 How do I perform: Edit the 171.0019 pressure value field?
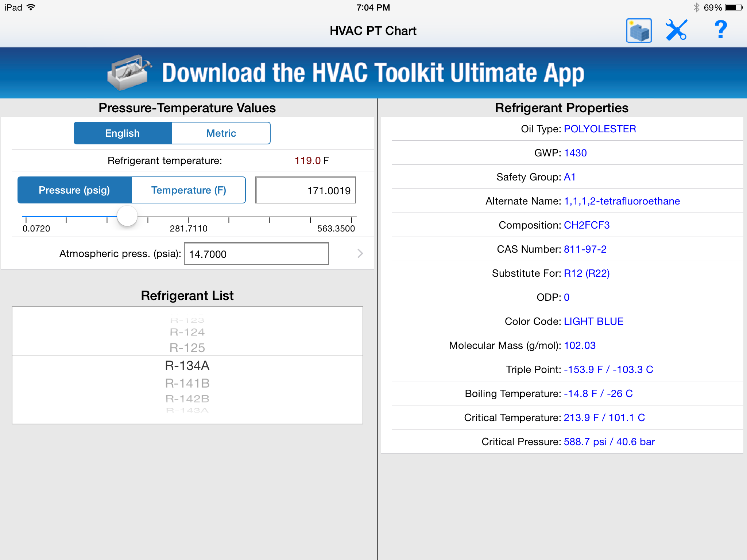pyautogui.click(x=306, y=190)
